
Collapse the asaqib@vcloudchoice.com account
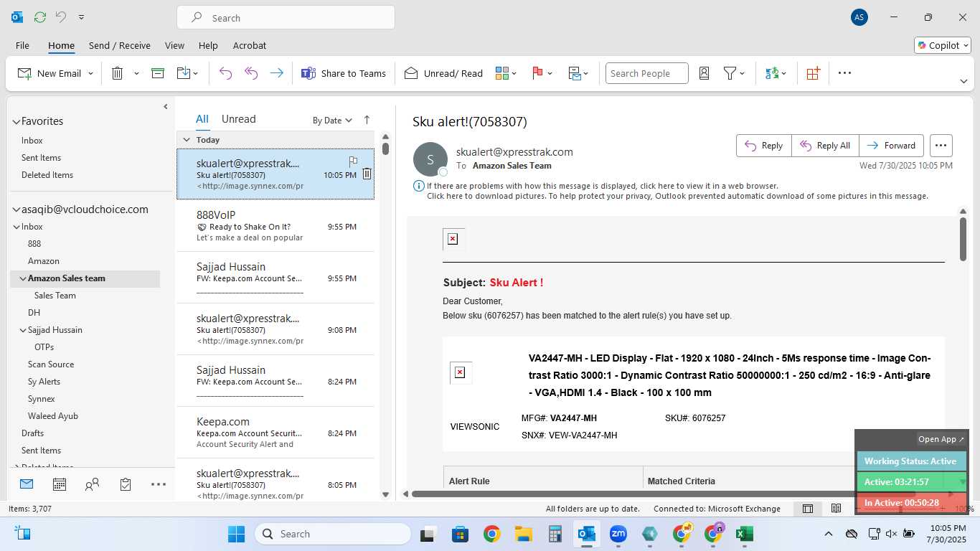[17, 210]
